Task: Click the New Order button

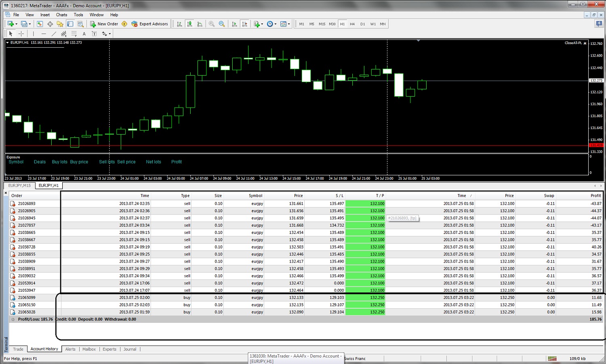Action: click(x=104, y=24)
